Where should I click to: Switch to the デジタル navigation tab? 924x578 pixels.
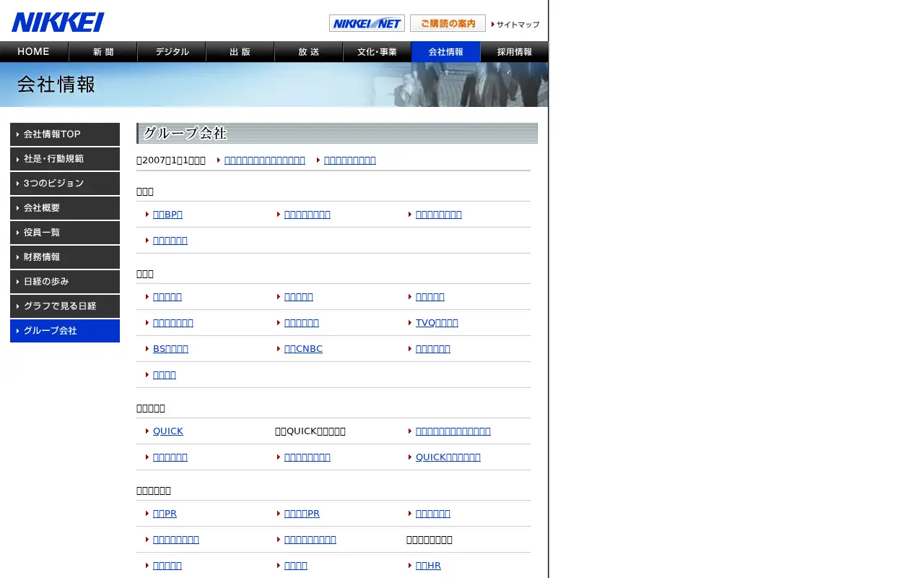coord(171,52)
